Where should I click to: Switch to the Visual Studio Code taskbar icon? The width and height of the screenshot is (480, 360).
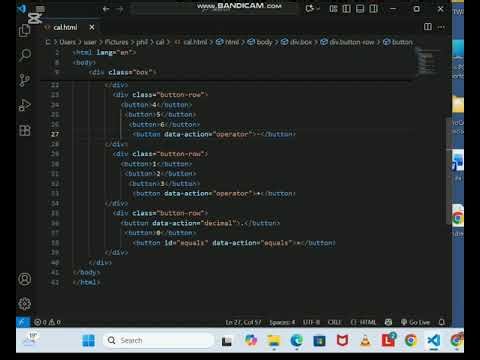tap(434, 340)
